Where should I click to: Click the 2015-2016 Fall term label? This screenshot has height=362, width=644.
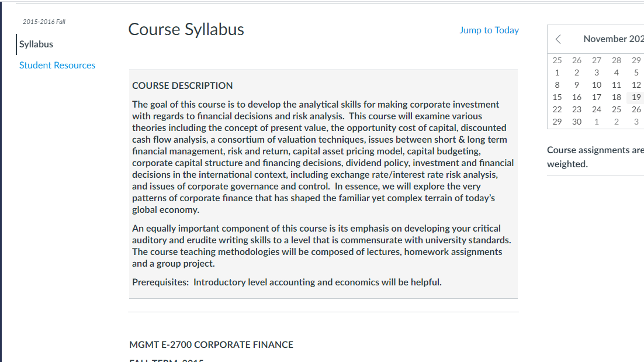[x=44, y=22]
